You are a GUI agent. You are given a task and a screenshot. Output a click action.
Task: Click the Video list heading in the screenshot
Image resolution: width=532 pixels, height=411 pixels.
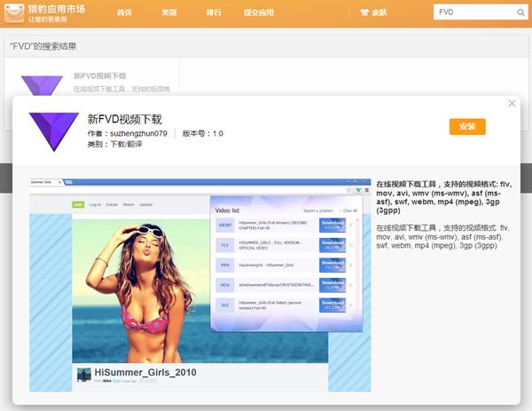(227, 210)
